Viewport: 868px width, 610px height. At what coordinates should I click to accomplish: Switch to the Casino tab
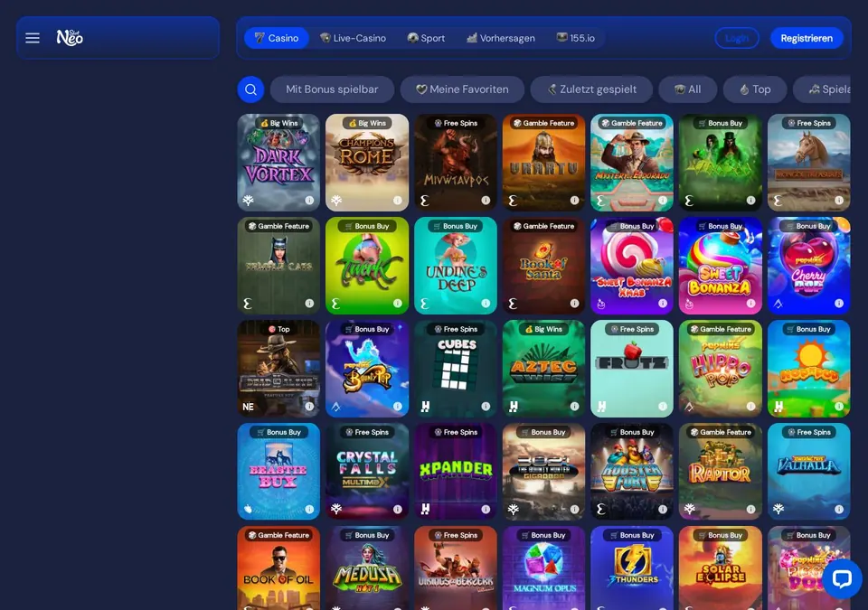click(277, 38)
